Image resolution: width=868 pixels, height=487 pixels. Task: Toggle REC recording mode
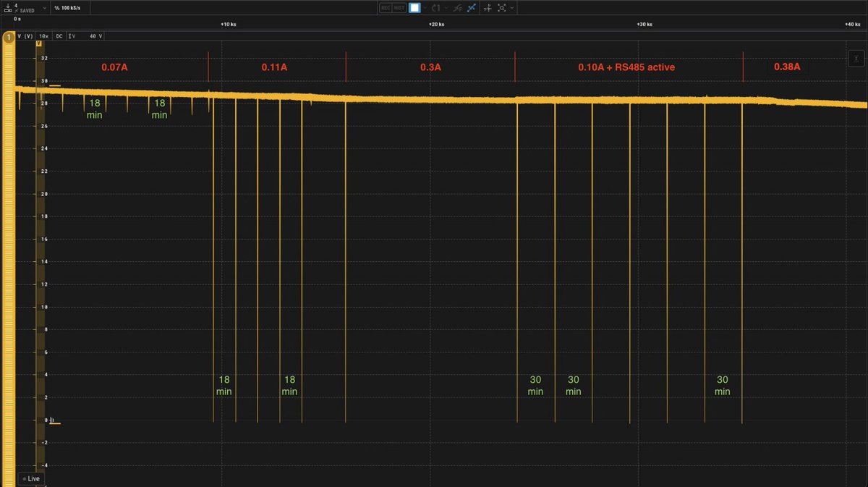tap(386, 7)
